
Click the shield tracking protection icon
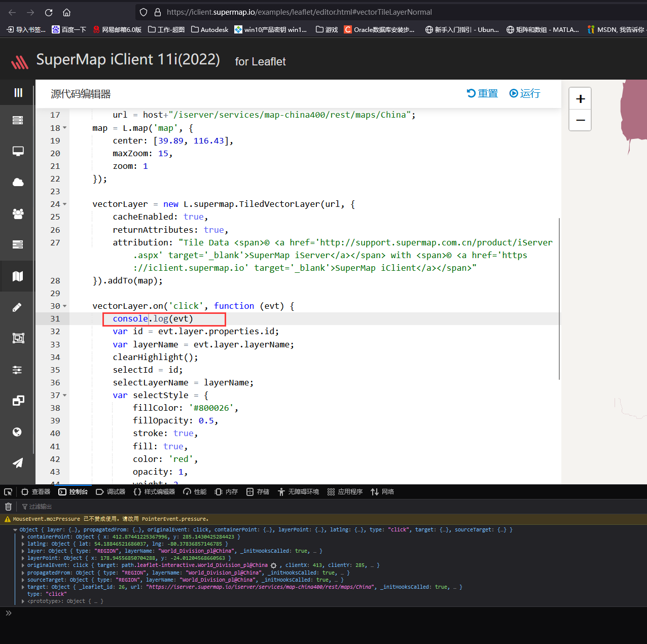143,12
